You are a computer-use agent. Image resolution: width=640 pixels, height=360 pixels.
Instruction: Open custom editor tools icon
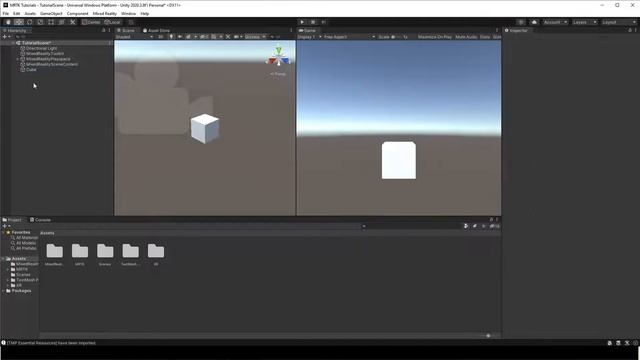[73, 22]
